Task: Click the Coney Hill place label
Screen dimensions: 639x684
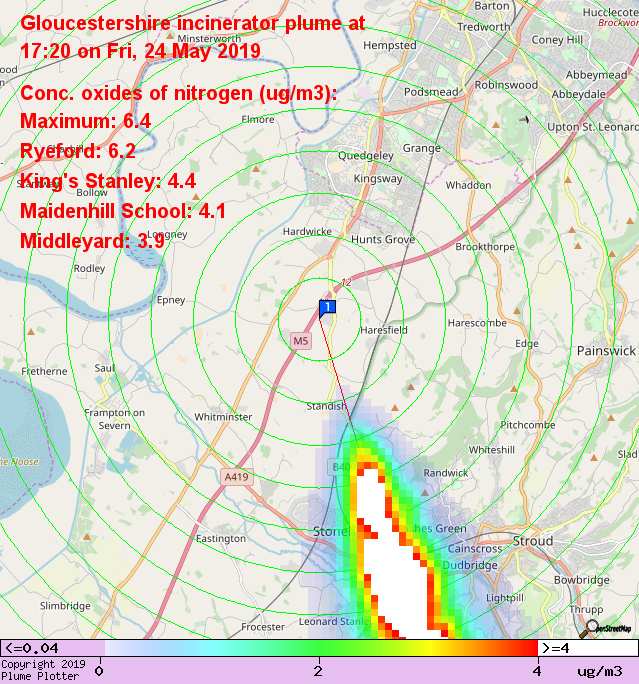Action: 557,40
